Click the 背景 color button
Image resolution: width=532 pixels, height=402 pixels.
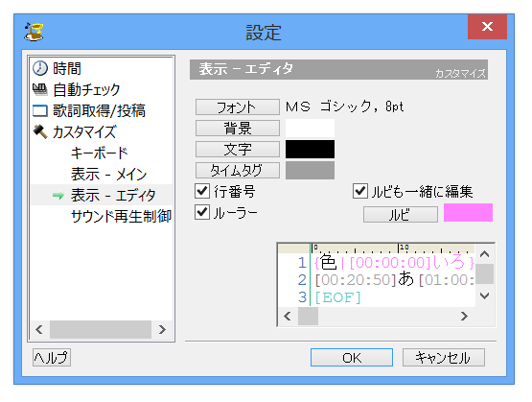(238, 129)
